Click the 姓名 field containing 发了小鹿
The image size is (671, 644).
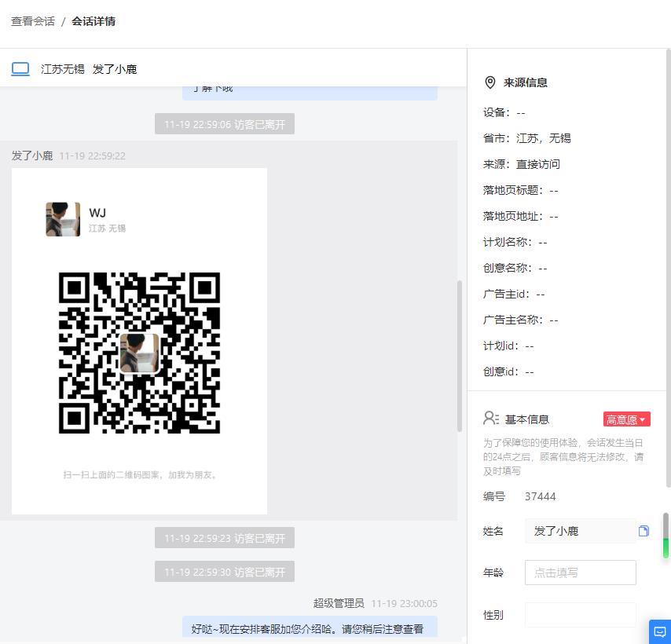click(581, 531)
